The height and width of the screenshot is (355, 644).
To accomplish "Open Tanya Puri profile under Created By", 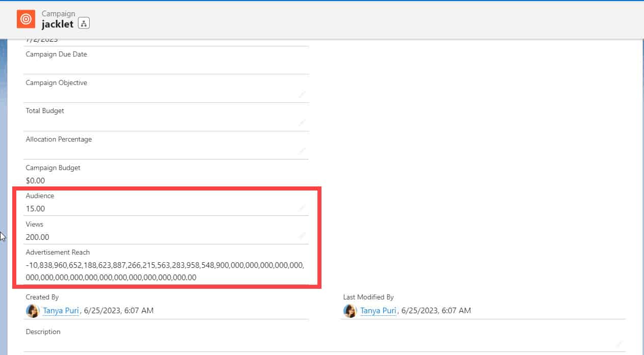I will coord(60,311).
